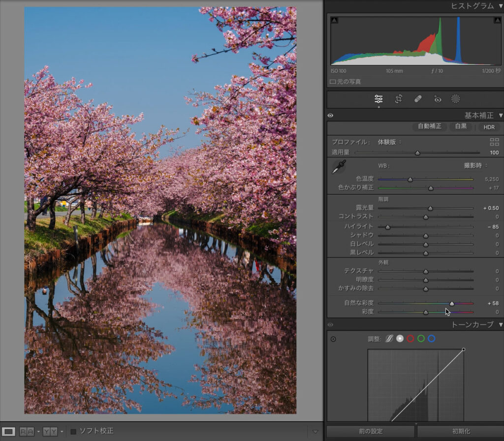Viewport: 504px width, 441px height.
Task: Click the 初期化 reset button
Action: tap(460, 431)
